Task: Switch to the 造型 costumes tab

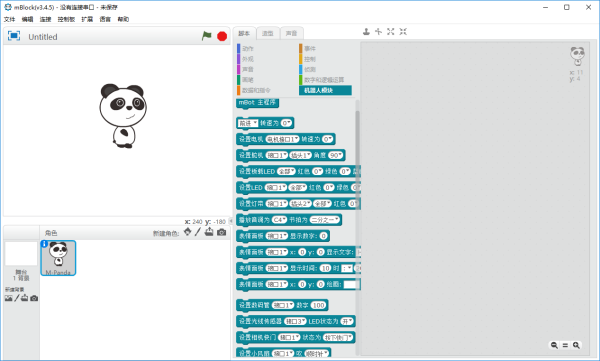Action: [267, 33]
